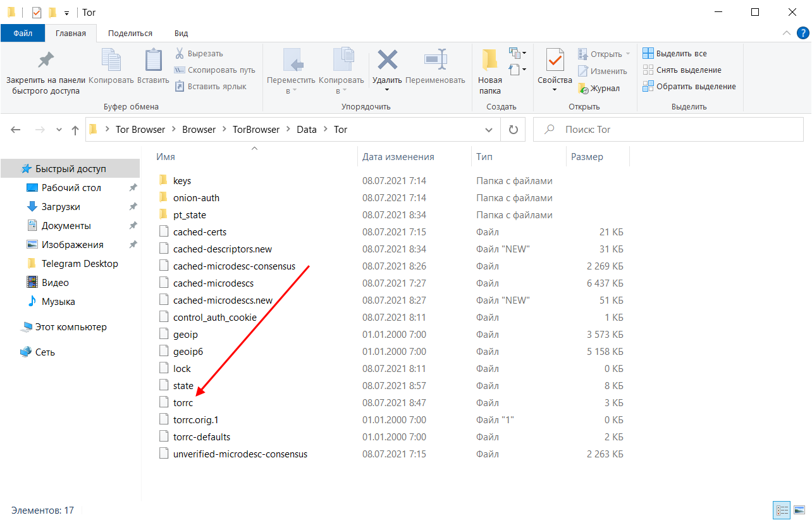Click the refresh button beside address bar
812x520 pixels.
[514, 130]
